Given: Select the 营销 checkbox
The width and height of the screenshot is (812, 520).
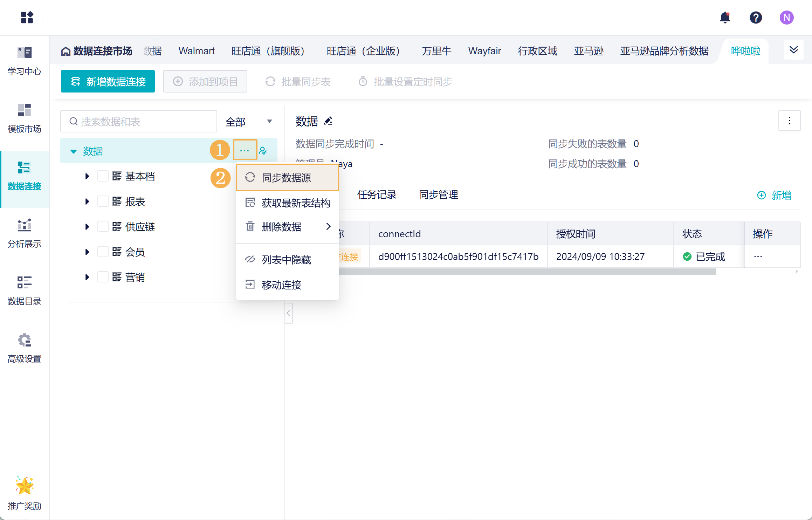Looking at the screenshot, I should [103, 277].
